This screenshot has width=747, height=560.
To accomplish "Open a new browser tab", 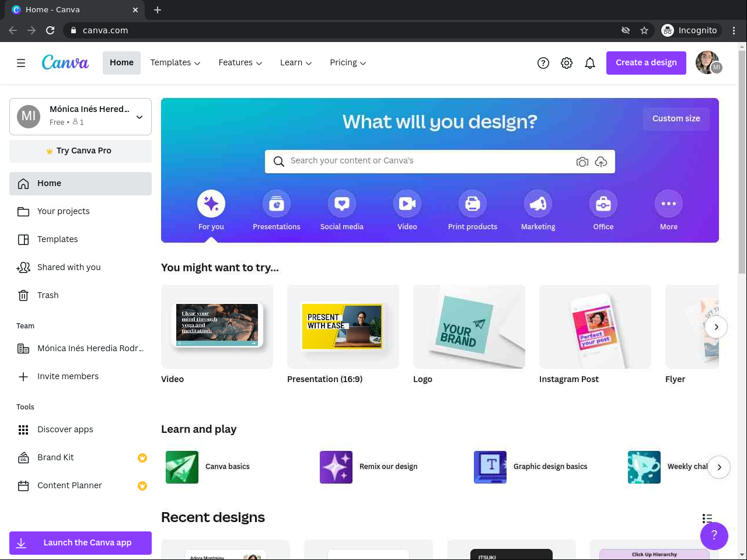I will click(158, 10).
